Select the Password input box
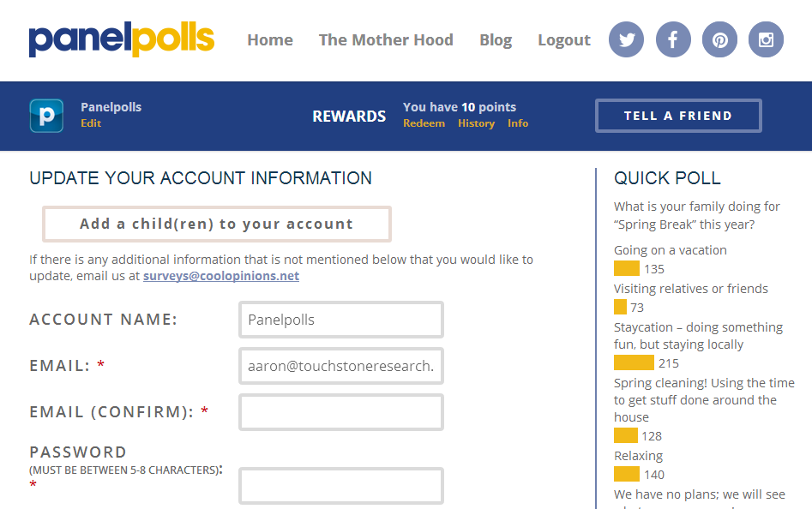 340,486
